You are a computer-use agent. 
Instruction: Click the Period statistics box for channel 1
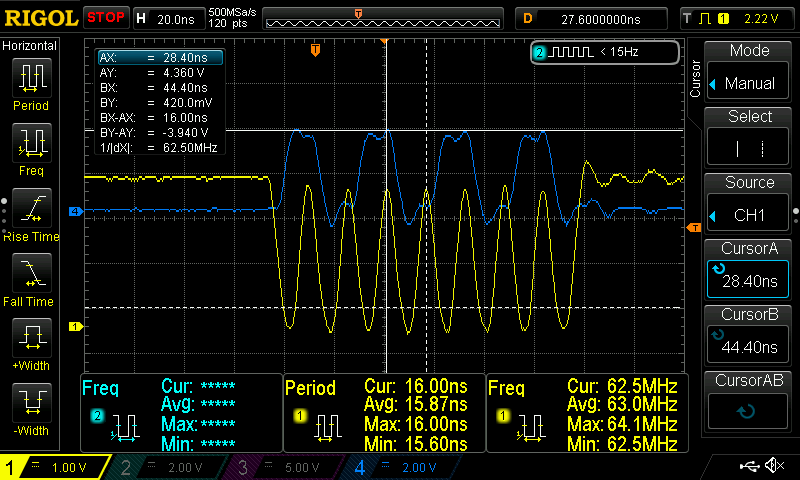(383, 413)
